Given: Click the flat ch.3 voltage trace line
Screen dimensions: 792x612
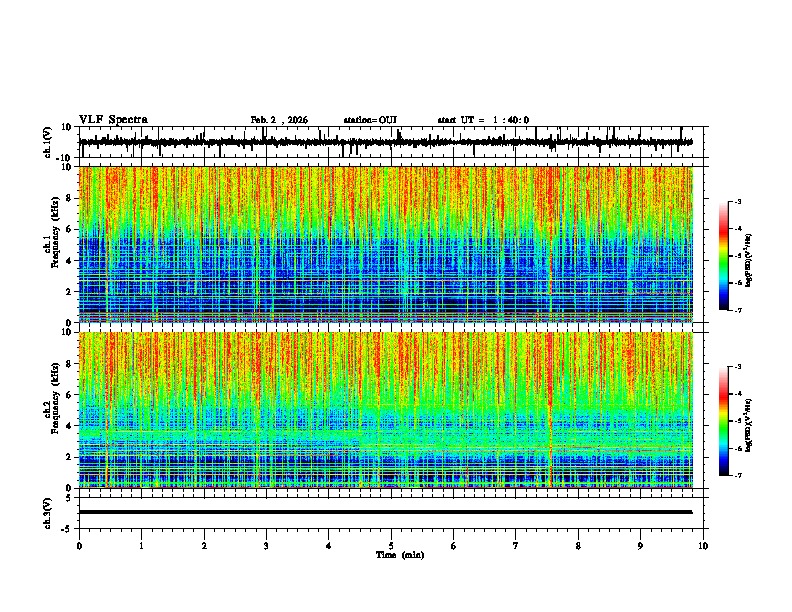Looking at the screenshot, I should click(385, 512).
